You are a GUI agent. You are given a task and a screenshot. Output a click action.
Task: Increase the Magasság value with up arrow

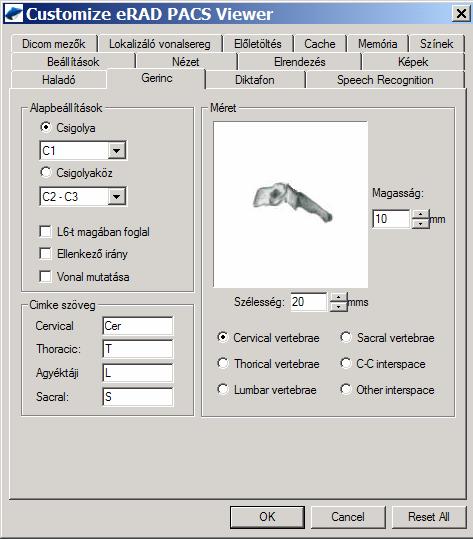(x=420, y=214)
